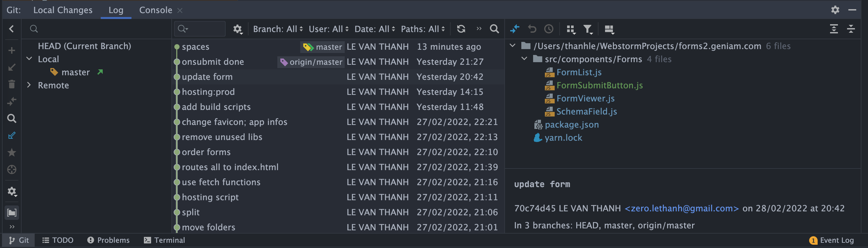Click the Refresh log icon
The height and width of the screenshot is (248, 868).
pos(461,29)
